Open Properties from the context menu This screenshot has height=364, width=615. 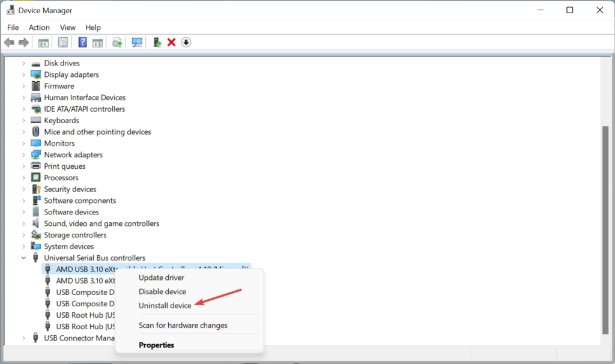(157, 345)
